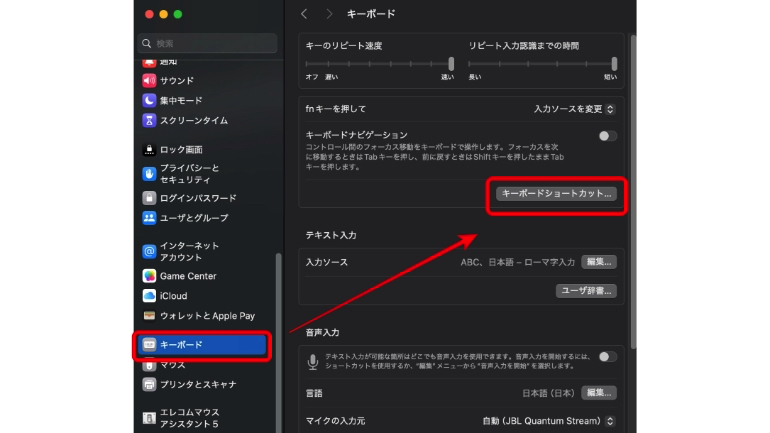Click the キーボードショートカット... button
Screen dimensions: 770x433
556,193
